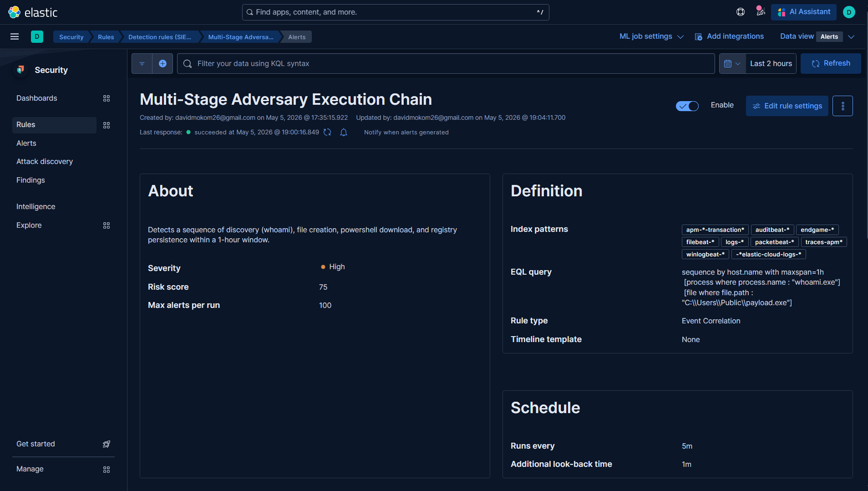868x491 pixels.
Task: Open Intelligence in the sidebar
Action: pyautogui.click(x=36, y=206)
